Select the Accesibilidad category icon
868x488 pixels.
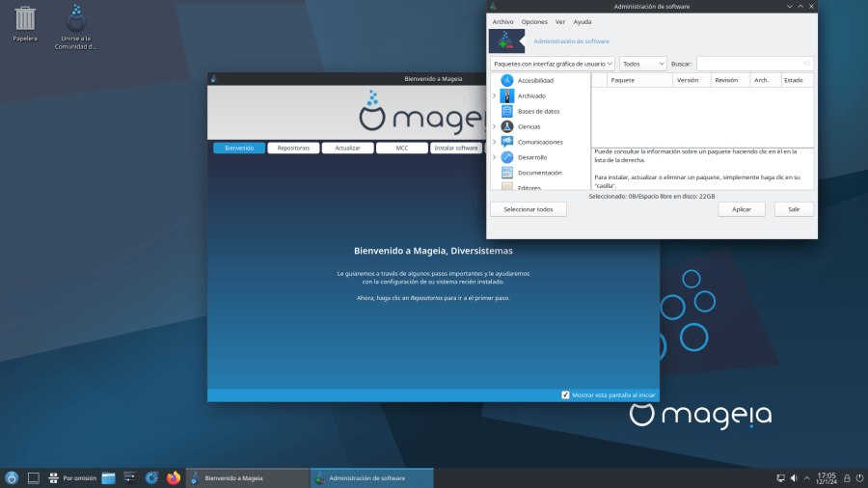[x=507, y=80]
